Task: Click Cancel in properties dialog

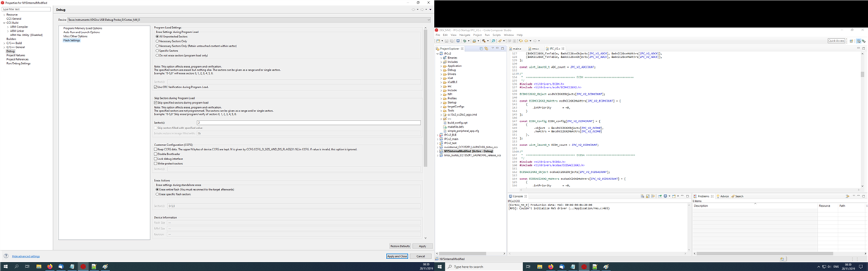Action: click(x=421, y=256)
